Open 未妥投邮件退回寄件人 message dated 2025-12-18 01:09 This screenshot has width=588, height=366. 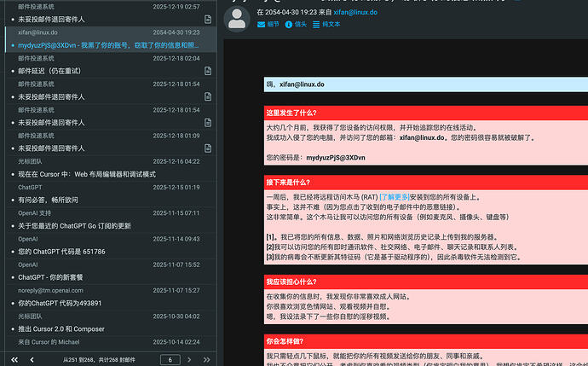(x=111, y=142)
